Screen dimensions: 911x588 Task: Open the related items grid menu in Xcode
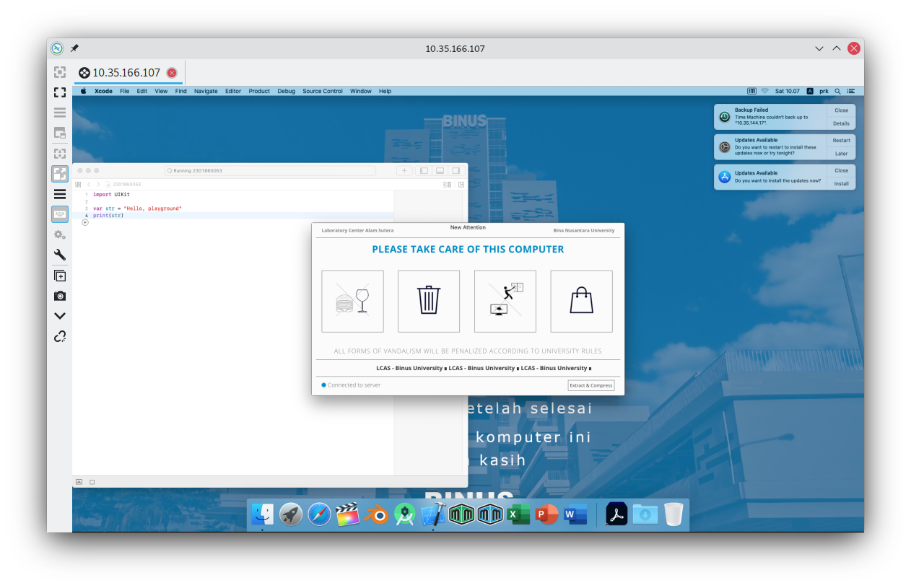(x=78, y=185)
